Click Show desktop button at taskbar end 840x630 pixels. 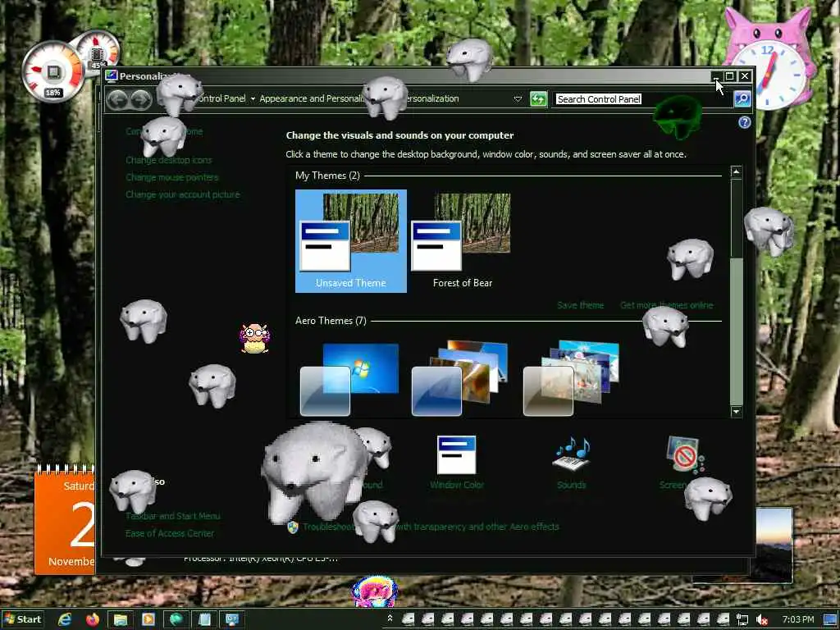[830, 620]
